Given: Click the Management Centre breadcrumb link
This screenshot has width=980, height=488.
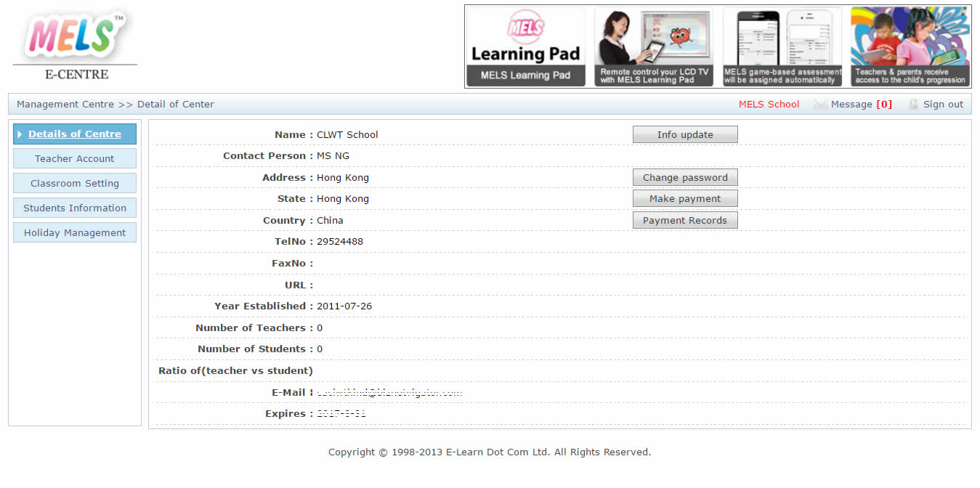Looking at the screenshot, I should (x=65, y=105).
